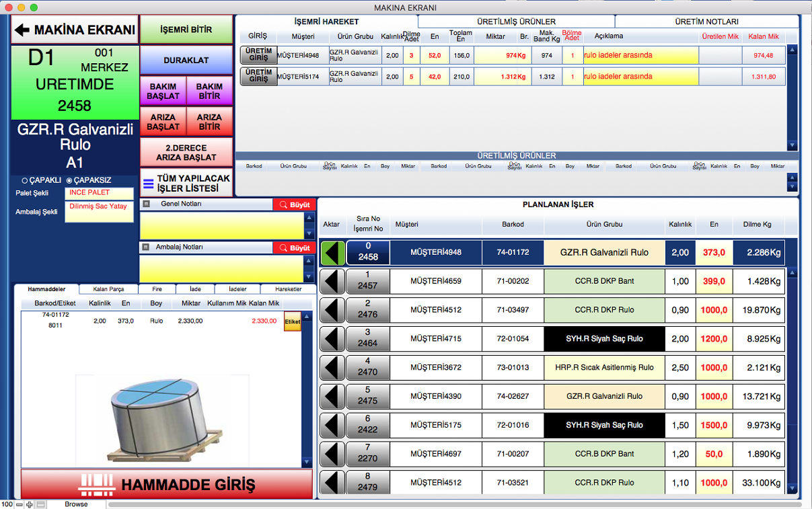Toggle the checkbox next to Genel Notları
The image size is (812, 509).
(x=146, y=204)
